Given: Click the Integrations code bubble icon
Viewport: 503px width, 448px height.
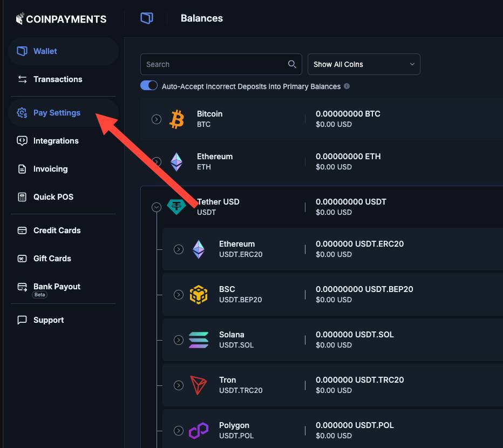Looking at the screenshot, I should [x=22, y=141].
